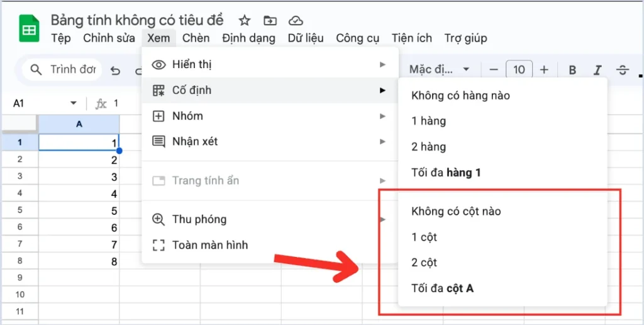
Task: Open the Chèn menu
Action: pyautogui.click(x=196, y=38)
